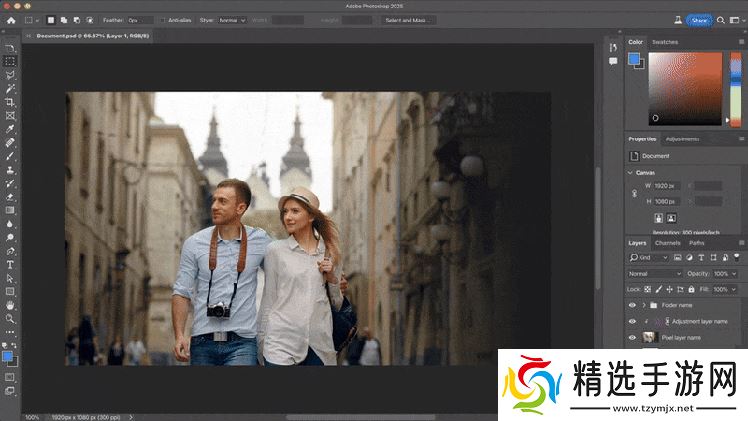Click the foreground color swatch in toolbar
The height and width of the screenshot is (421, 748).
pos(7,356)
